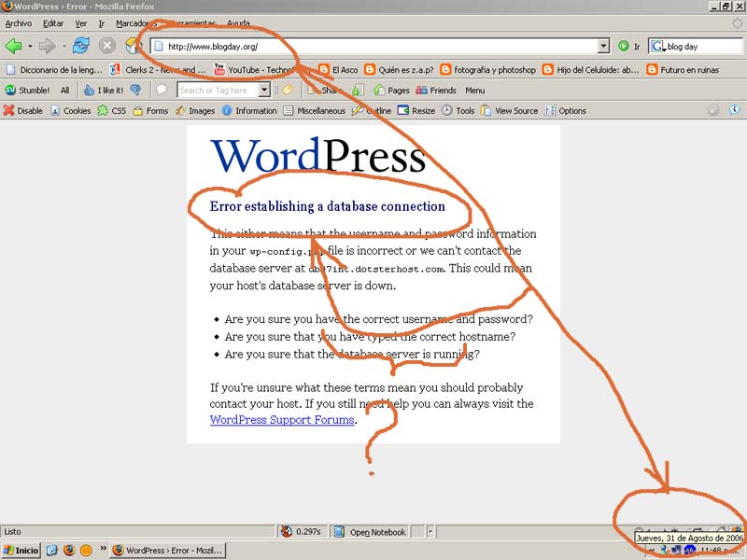Screen dimensions: 747x560
Task: Click the green Back arrow button
Action: click(x=13, y=46)
